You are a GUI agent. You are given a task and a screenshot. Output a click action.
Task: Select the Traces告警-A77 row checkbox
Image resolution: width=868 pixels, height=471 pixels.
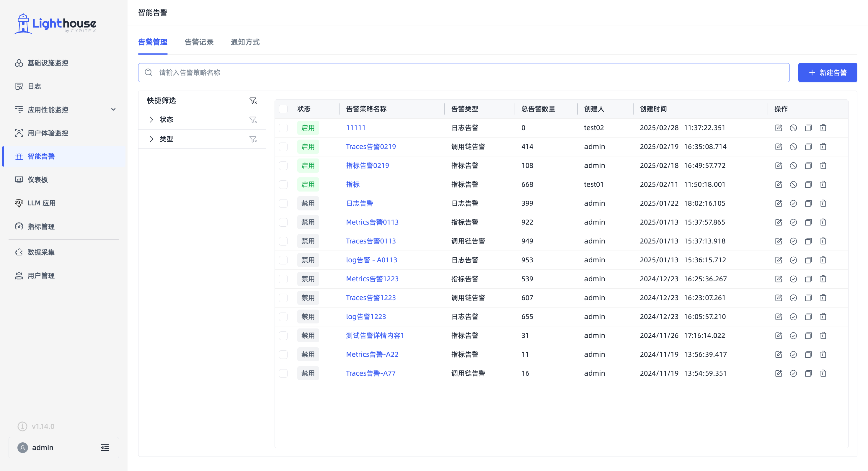[283, 373]
